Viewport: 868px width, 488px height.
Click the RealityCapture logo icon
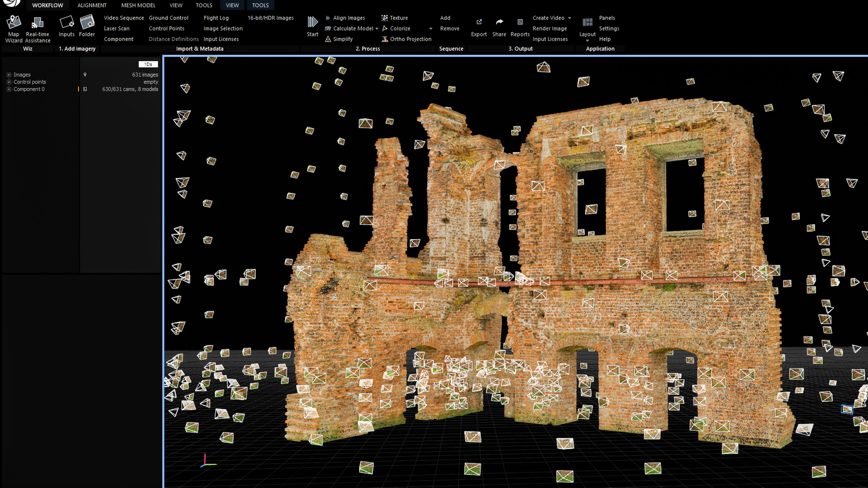[x=12, y=3]
